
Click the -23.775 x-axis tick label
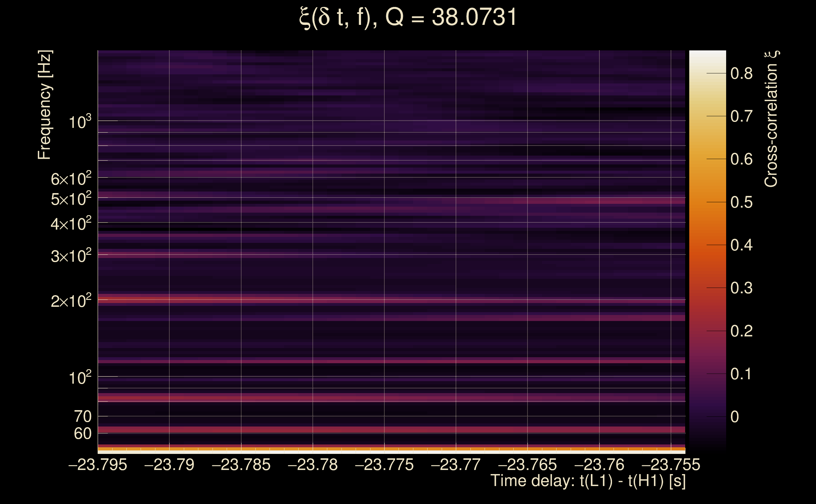(384, 465)
